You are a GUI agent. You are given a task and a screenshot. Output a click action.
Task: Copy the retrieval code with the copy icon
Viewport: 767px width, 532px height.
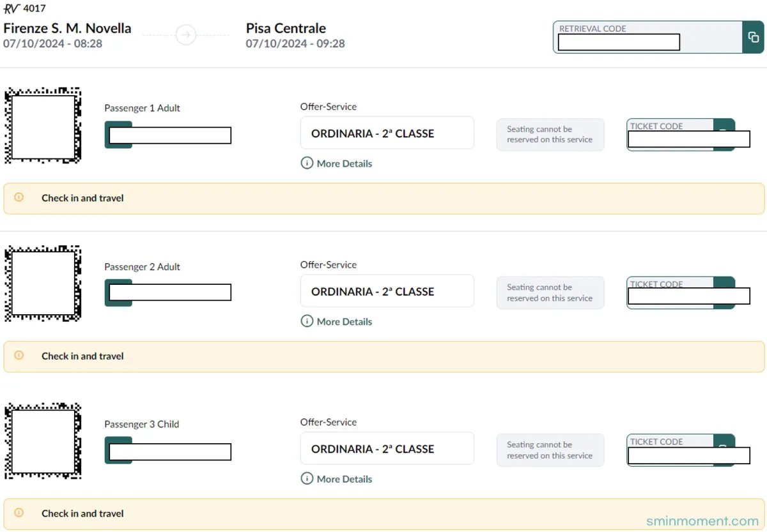pos(753,37)
